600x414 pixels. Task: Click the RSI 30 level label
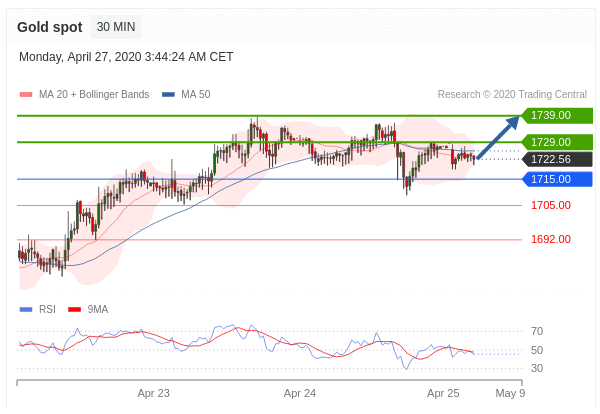[x=537, y=368]
